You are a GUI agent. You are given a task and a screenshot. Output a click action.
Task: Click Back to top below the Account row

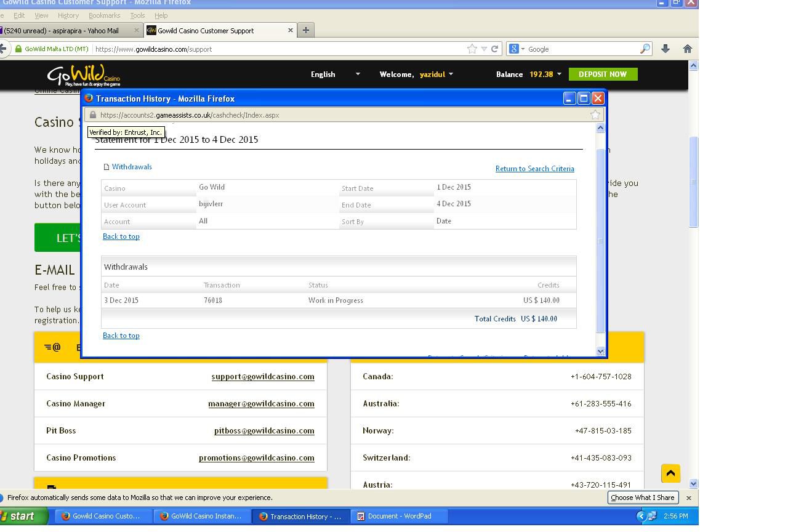pos(121,236)
